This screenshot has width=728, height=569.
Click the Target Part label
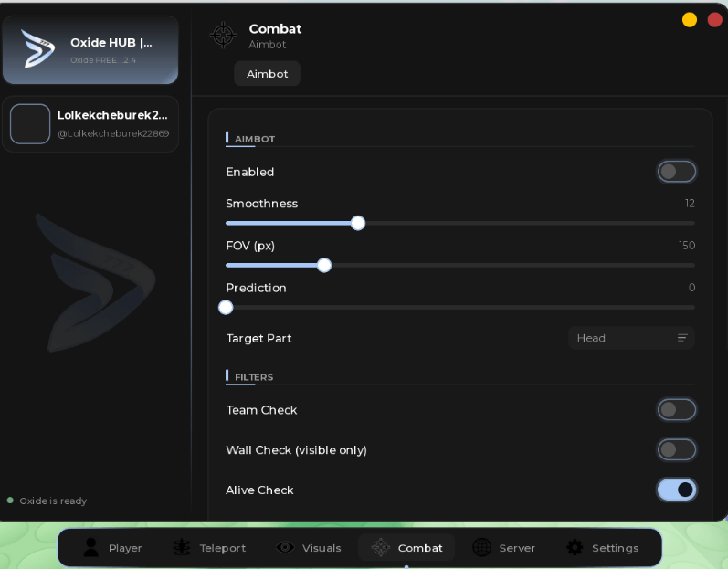pos(258,338)
